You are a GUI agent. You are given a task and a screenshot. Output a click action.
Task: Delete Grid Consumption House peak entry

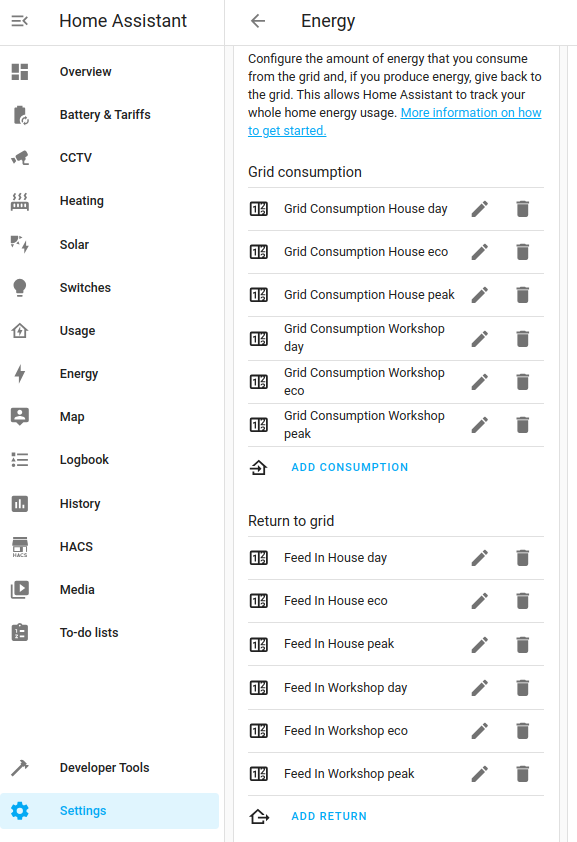click(523, 295)
